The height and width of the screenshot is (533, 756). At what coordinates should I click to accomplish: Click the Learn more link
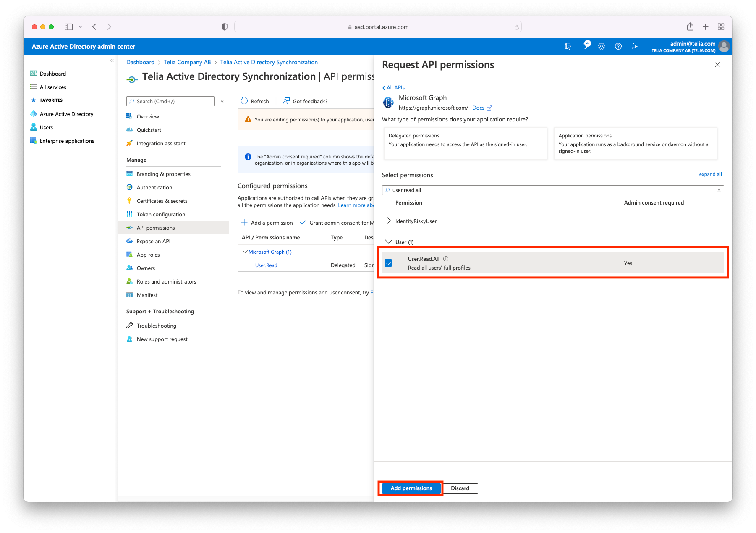pos(356,205)
